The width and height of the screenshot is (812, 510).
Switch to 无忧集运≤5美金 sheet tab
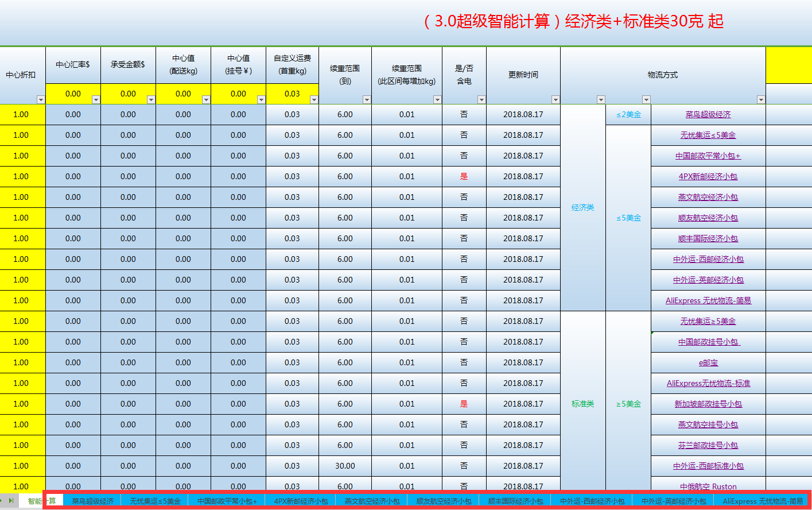tap(155, 501)
